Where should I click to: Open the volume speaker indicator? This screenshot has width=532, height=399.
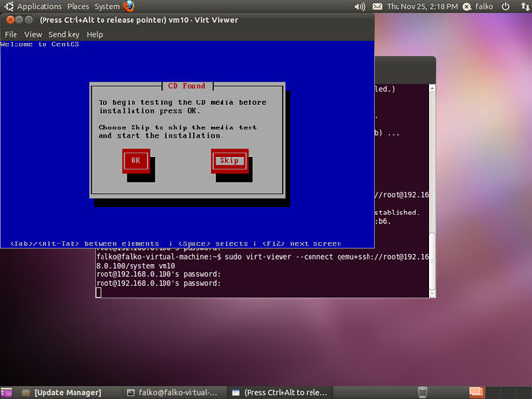pyautogui.click(x=360, y=7)
